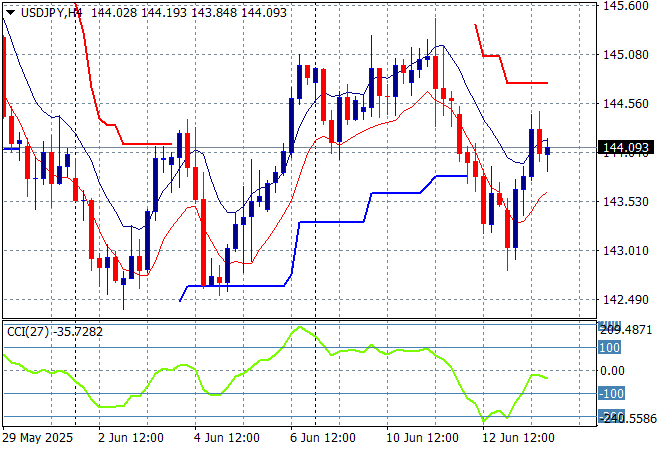Click the CCI 0.00 level label
660x450 pixels.
point(612,371)
